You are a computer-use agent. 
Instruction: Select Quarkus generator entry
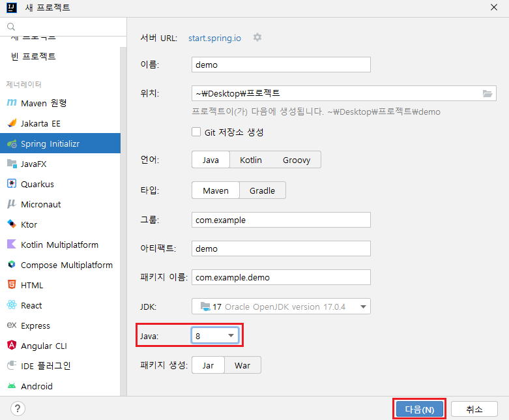tap(60, 184)
